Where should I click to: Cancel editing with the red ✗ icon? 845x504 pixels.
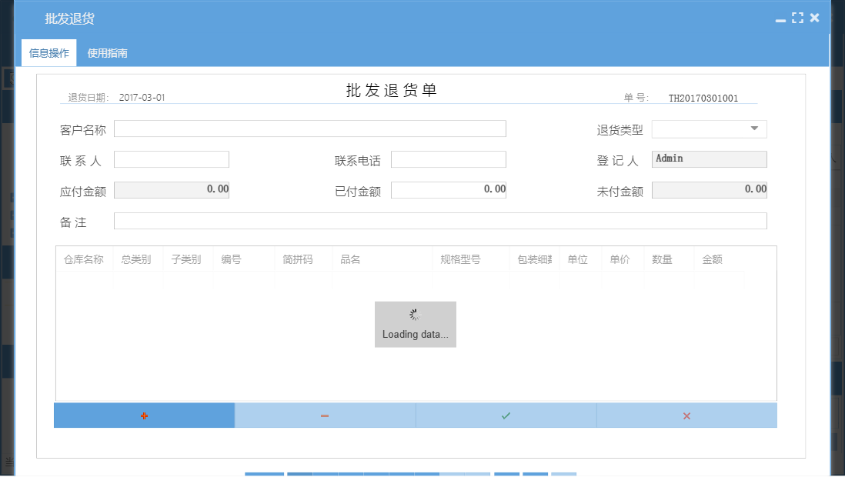coord(686,416)
